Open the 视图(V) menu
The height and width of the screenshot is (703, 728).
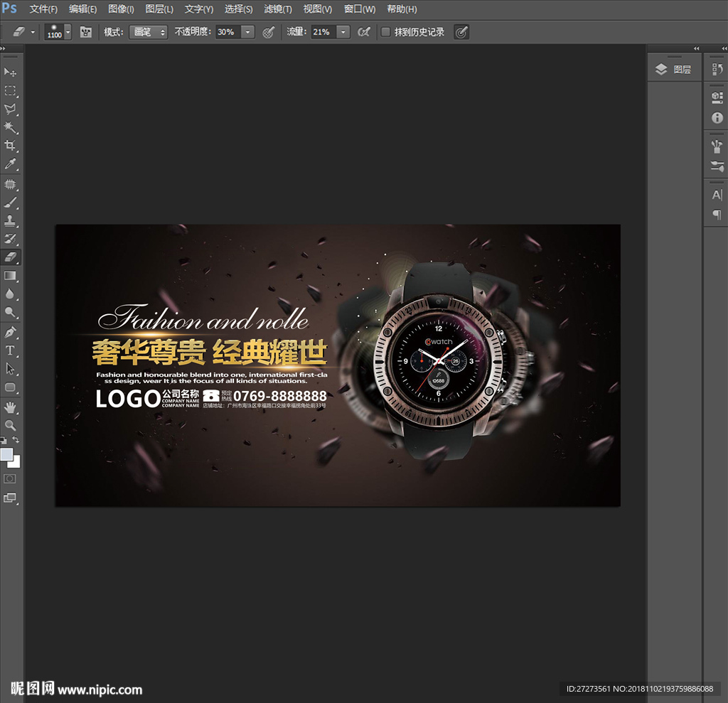point(318,9)
